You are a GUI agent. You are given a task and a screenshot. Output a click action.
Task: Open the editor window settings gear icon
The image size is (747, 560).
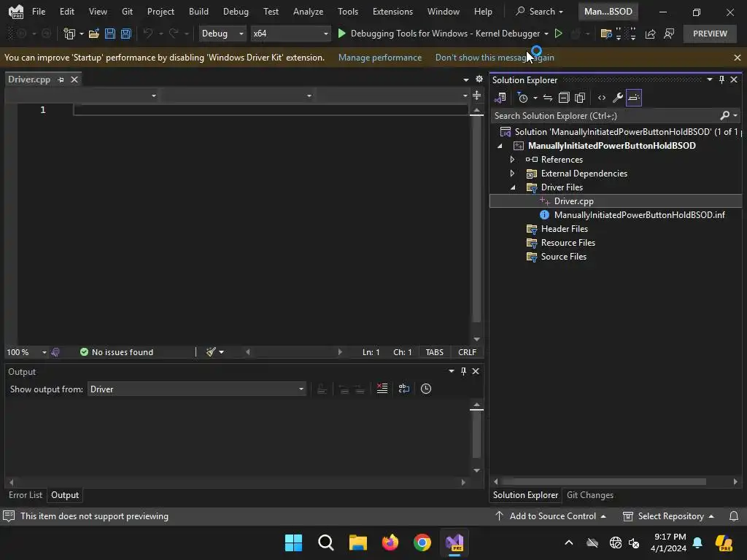[479, 79]
